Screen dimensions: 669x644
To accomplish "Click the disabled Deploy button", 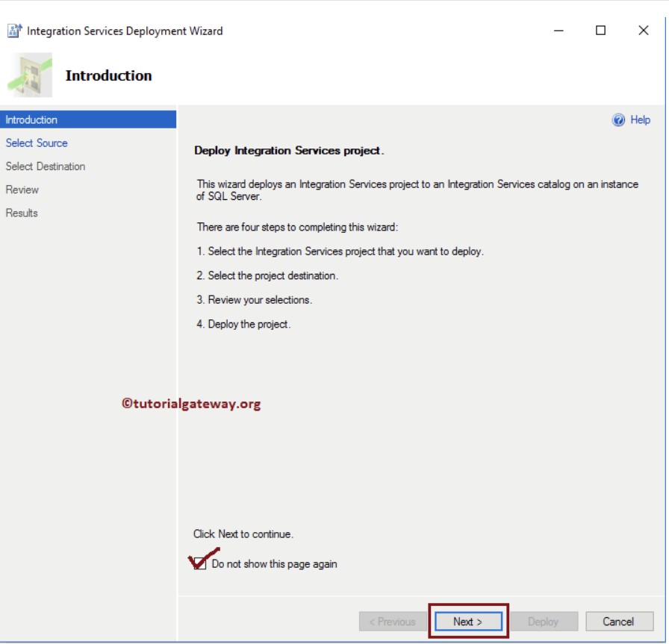I will (x=544, y=621).
